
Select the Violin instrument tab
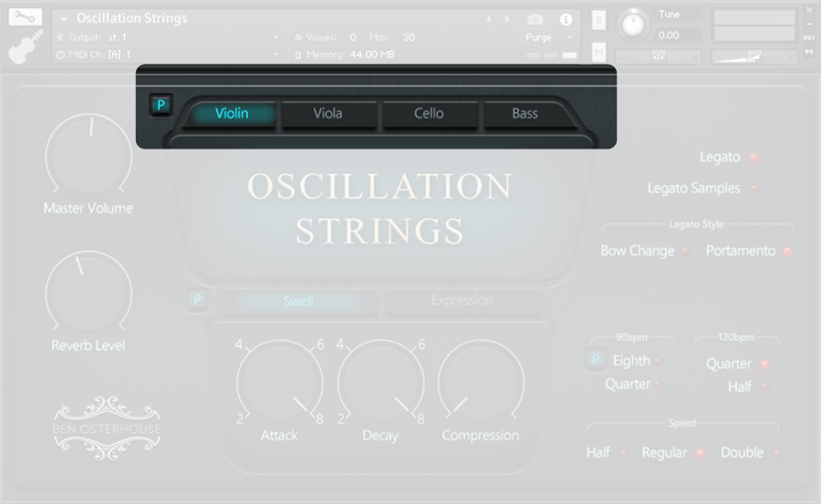coord(232,114)
